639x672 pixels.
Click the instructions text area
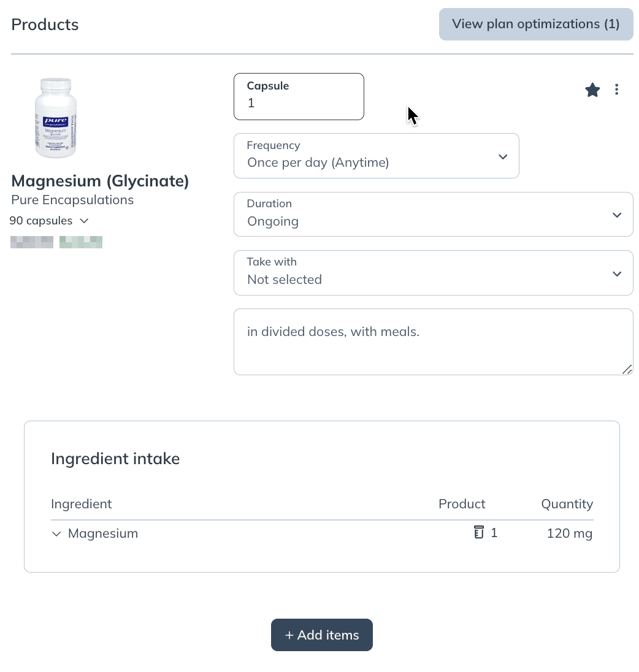coord(434,342)
